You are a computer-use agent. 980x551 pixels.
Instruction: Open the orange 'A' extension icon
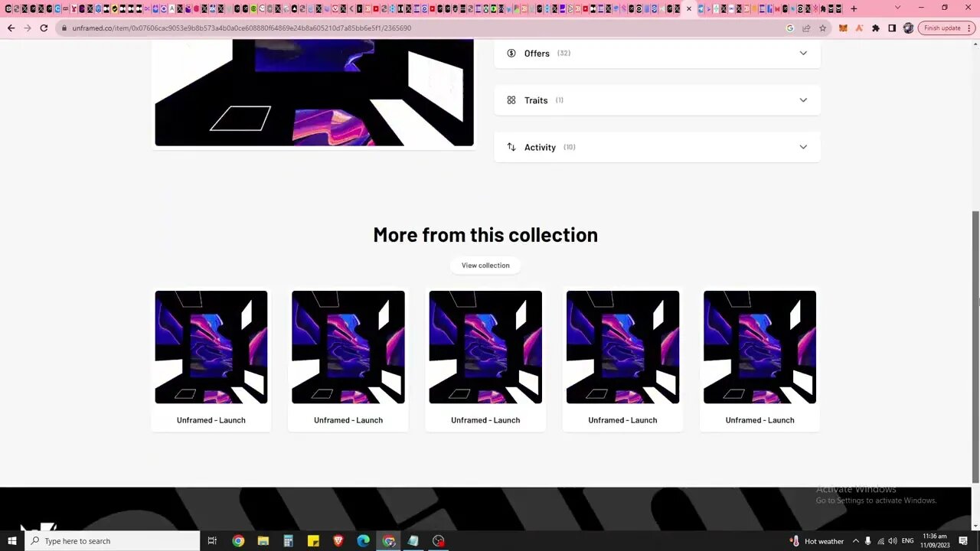pyautogui.click(x=859, y=28)
